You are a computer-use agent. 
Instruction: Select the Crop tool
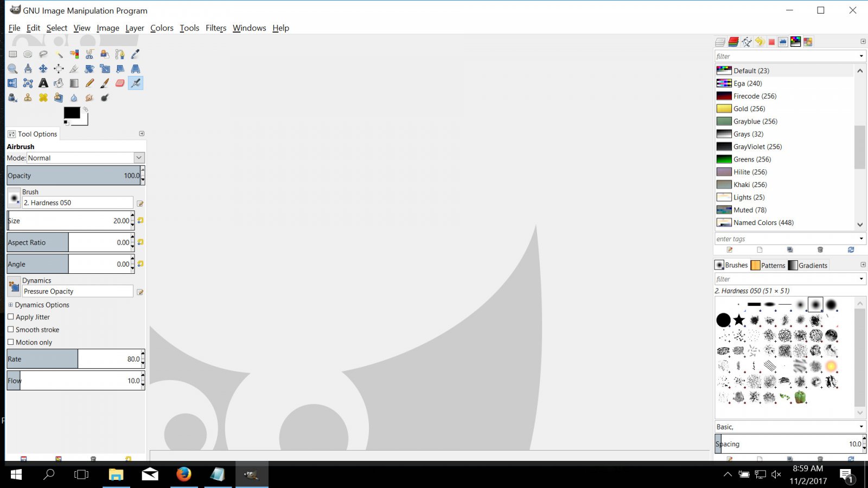point(74,69)
